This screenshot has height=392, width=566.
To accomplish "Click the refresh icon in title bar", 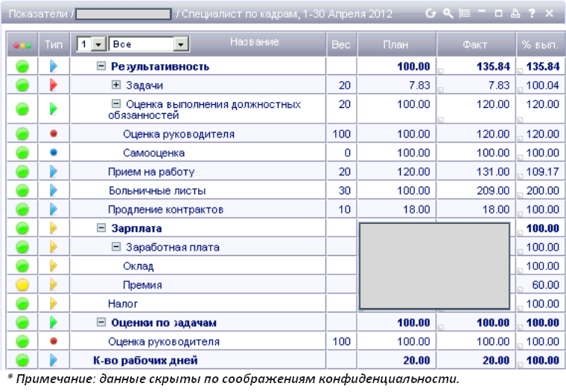I will (430, 13).
